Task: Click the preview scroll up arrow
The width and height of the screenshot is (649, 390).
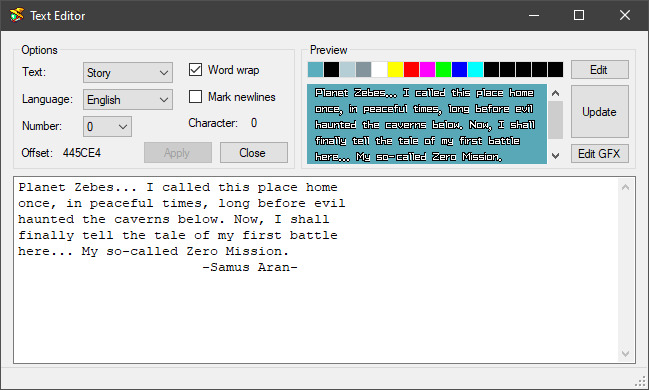Action: [x=555, y=93]
